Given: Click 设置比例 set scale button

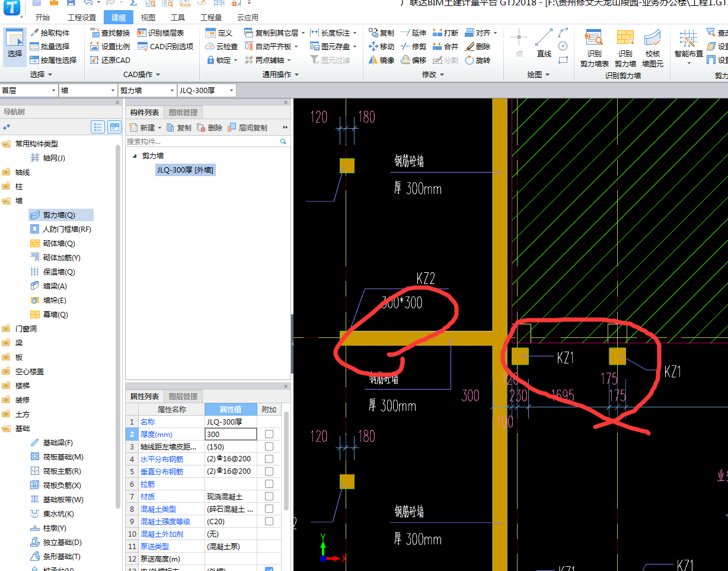Looking at the screenshot, I should click(x=110, y=46).
